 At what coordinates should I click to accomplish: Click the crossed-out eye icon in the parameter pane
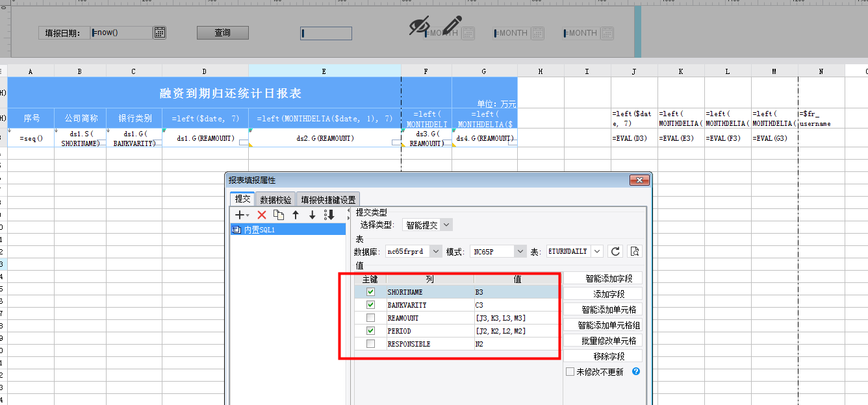click(420, 26)
